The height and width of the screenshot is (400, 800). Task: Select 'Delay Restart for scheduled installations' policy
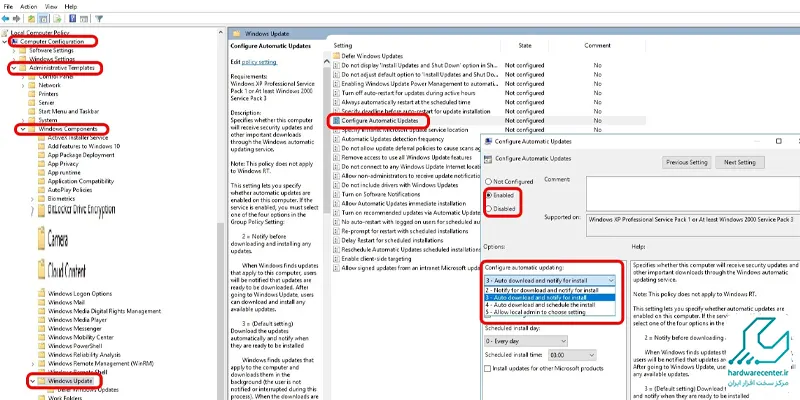392,240
